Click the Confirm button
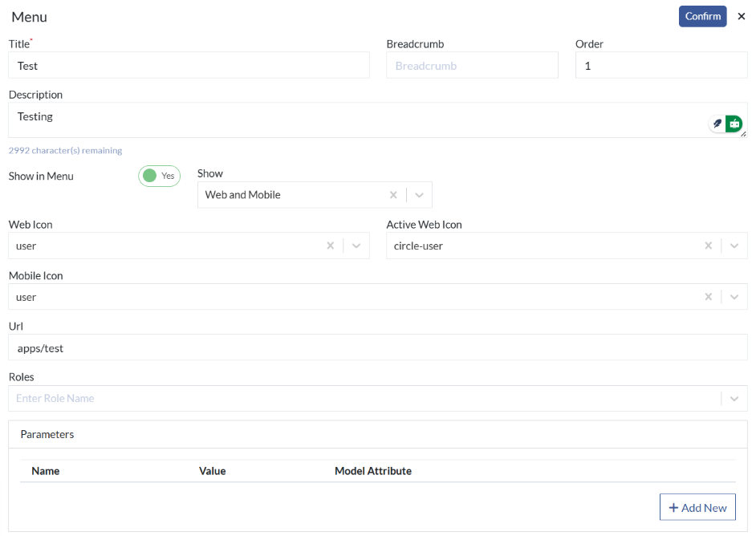 click(x=702, y=16)
